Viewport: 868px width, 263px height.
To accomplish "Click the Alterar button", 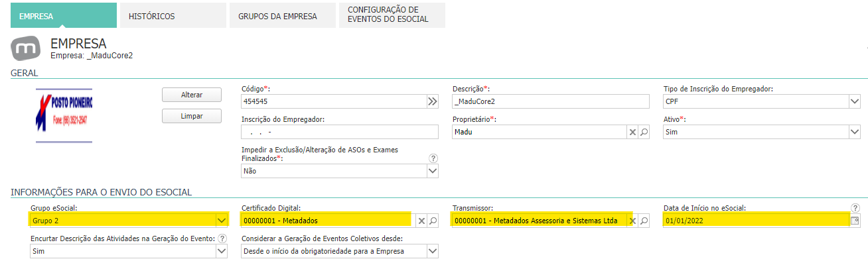I will tap(192, 95).
